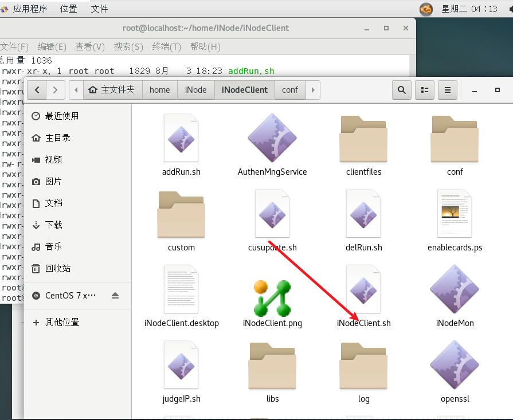
Task: Select the judgeIP.sh script file
Action: point(181,365)
